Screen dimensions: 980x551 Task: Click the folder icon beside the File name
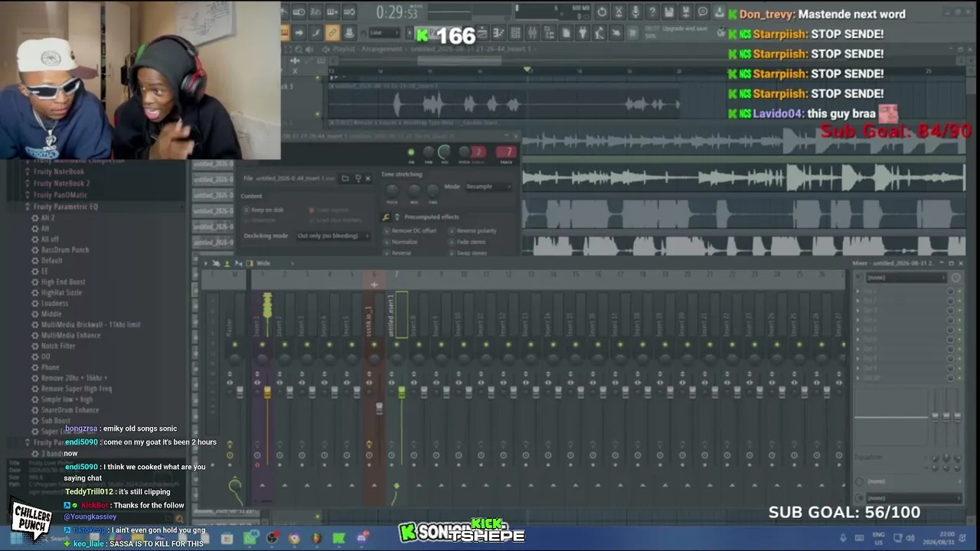(345, 178)
